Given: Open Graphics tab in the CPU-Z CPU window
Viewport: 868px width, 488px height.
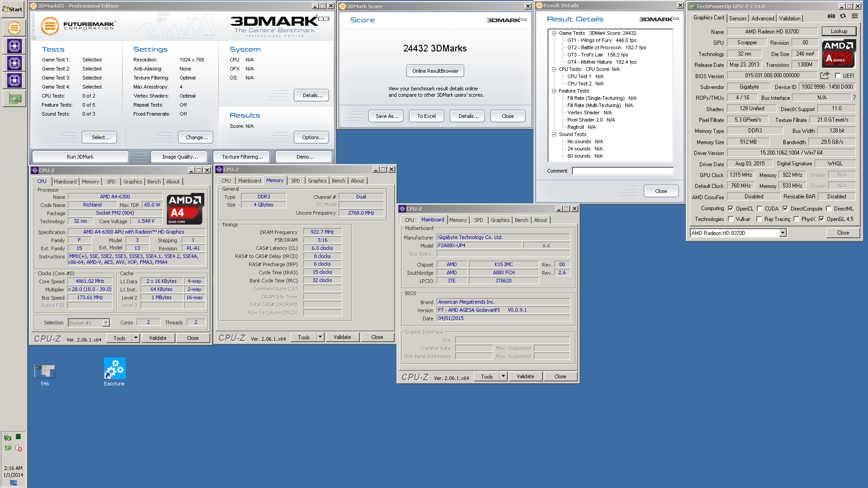Looking at the screenshot, I should (133, 182).
